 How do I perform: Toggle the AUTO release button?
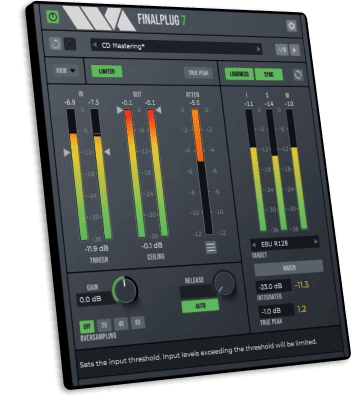[200, 306]
